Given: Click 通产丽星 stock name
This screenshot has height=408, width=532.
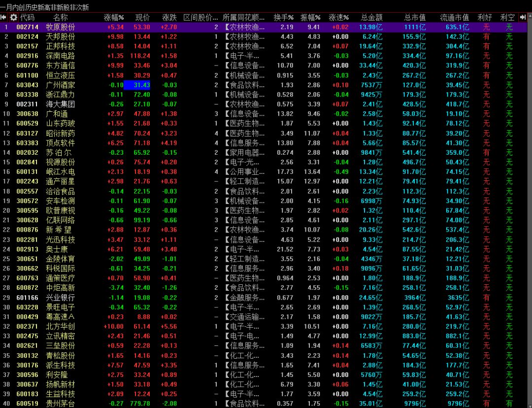Looking at the screenshot, I should tap(61, 181).
